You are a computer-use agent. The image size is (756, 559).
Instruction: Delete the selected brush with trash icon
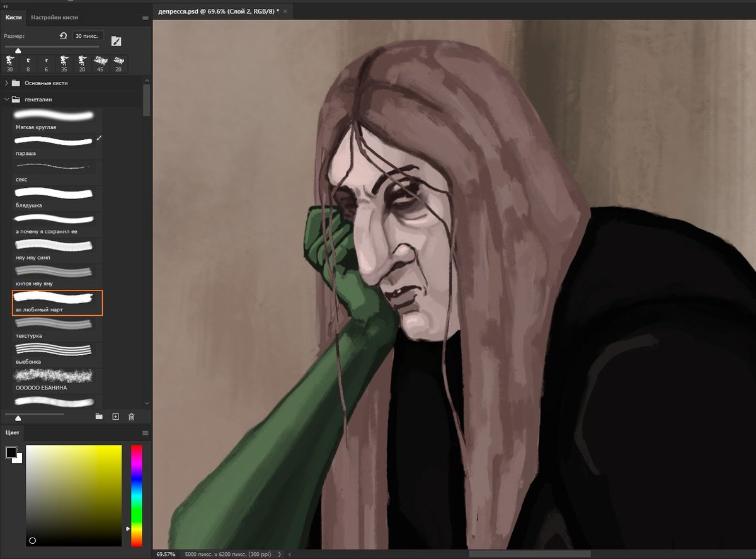pyautogui.click(x=132, y=417)
